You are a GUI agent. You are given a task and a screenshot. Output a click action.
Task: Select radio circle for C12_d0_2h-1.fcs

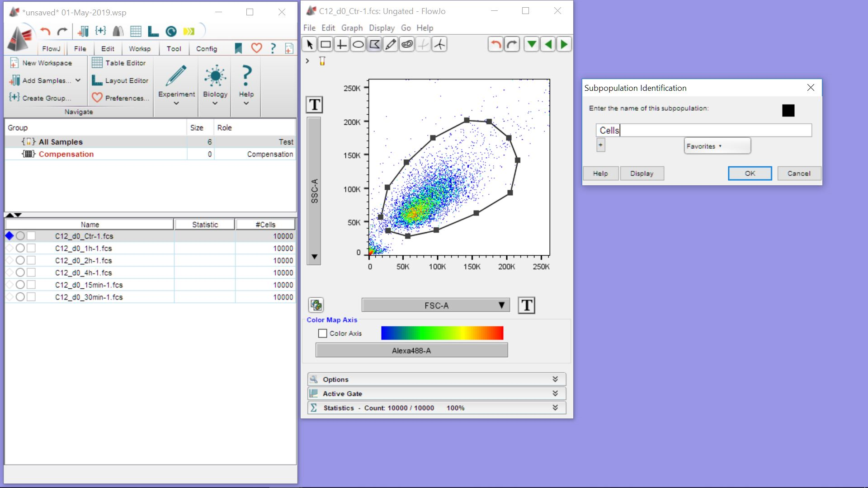click(20, 260)
